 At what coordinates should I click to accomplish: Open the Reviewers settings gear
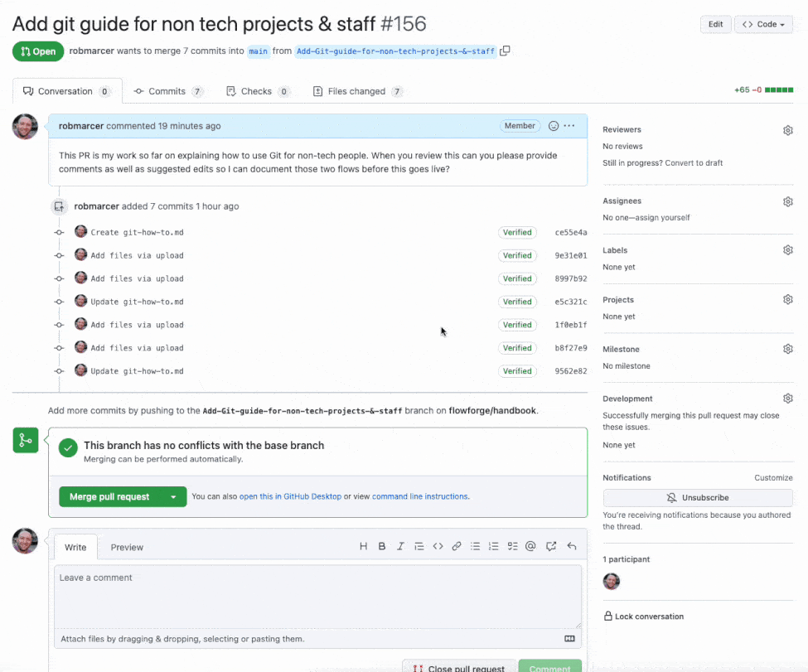pos(787,130)
